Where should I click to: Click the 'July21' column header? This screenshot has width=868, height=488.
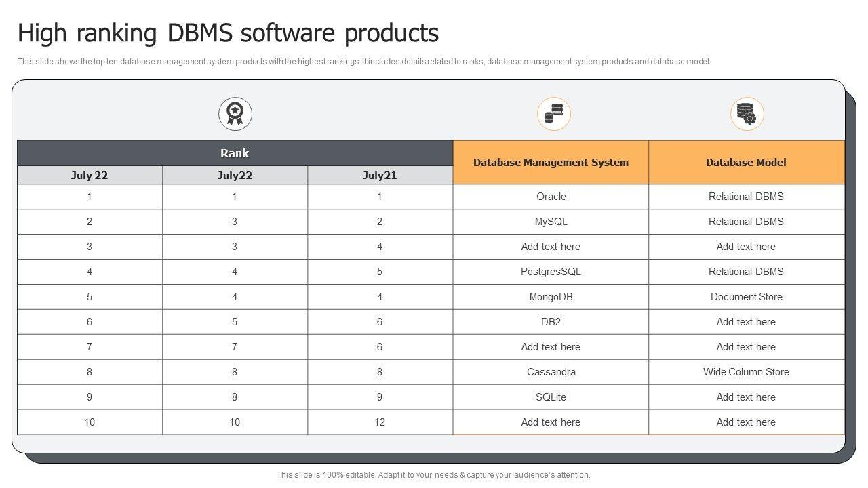pos(380,175)
